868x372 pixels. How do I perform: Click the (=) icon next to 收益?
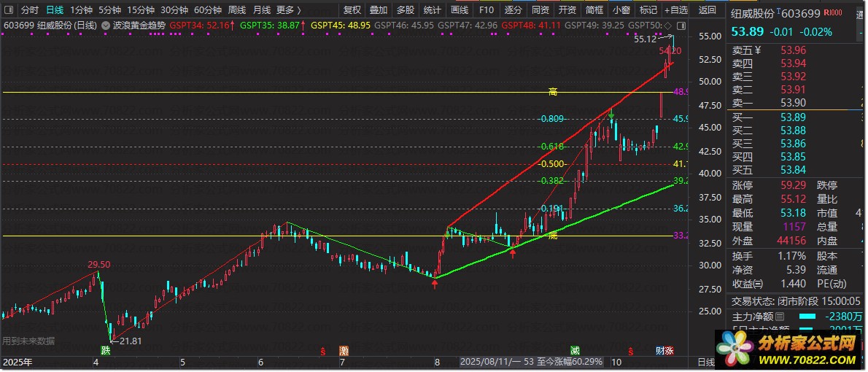tap(759, 284)
